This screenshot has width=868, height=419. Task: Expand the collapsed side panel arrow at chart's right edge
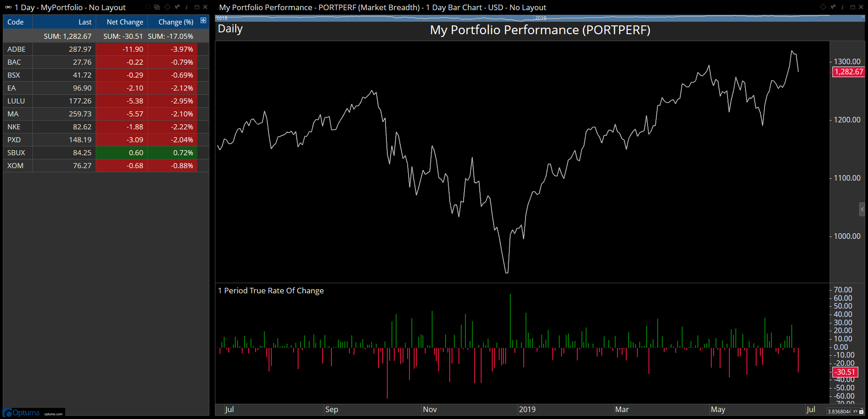862,209
